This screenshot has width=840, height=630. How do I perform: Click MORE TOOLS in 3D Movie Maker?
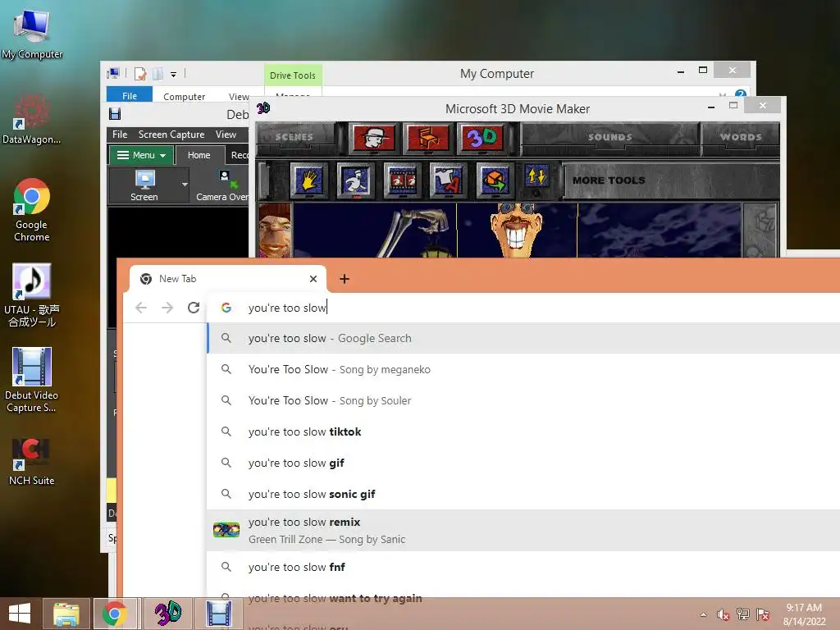(x=609, y=180)
